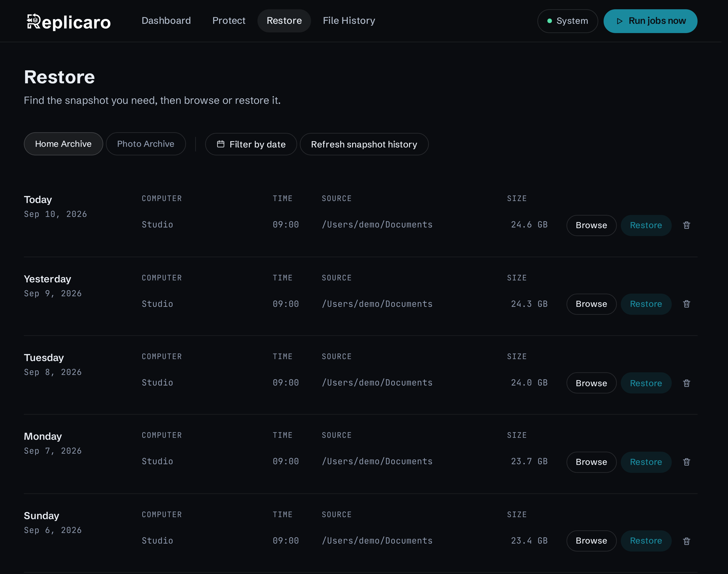Click the Today date heading
Screen dimensions: 728x574
[x=38, y=200]
